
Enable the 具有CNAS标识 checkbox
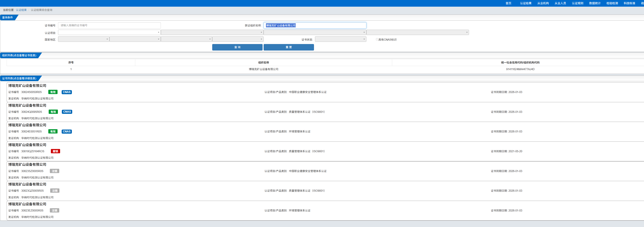pos(377,39)
